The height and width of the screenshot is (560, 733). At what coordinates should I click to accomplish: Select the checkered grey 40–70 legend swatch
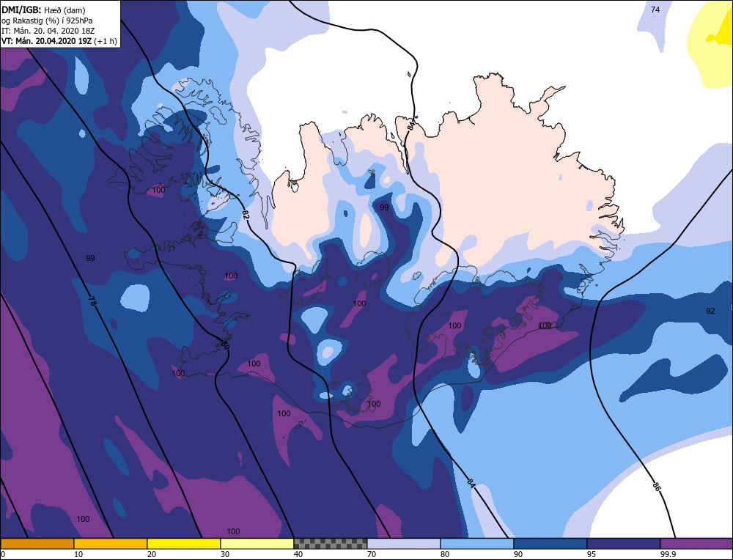coord(331,543)
